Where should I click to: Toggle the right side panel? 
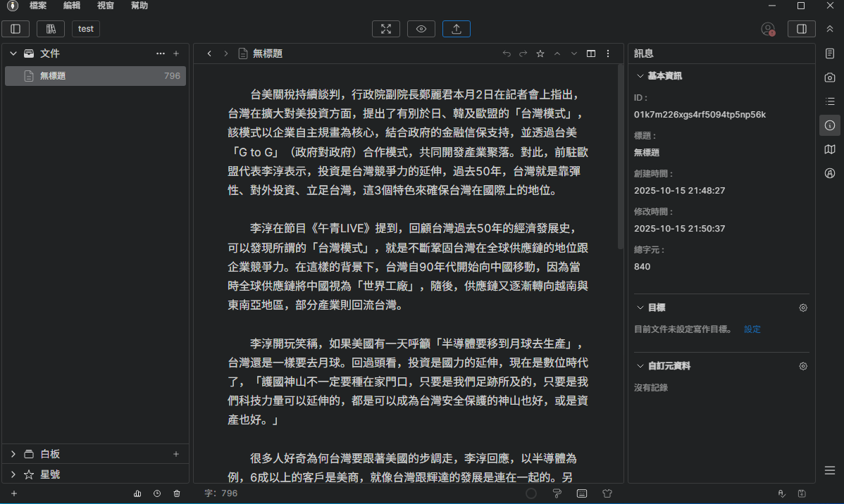point(801,29)
